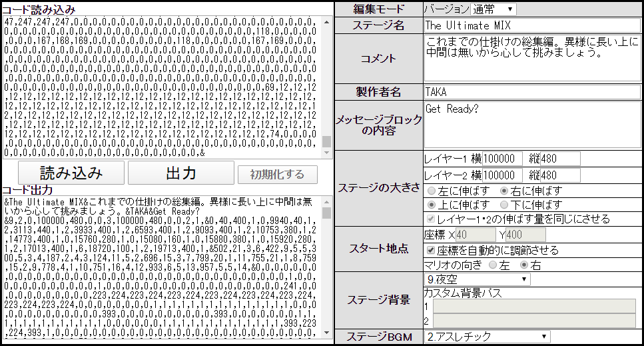This screenshot has width=644, height=346.
Task: Set マリオの向き to 左
Action: click(493, 265)
